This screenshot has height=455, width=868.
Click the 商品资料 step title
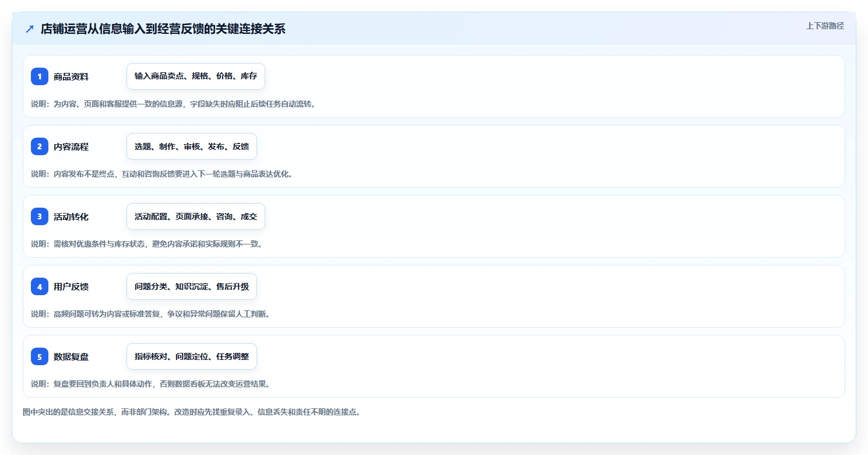pyautogui.click(x=71, y=76)
